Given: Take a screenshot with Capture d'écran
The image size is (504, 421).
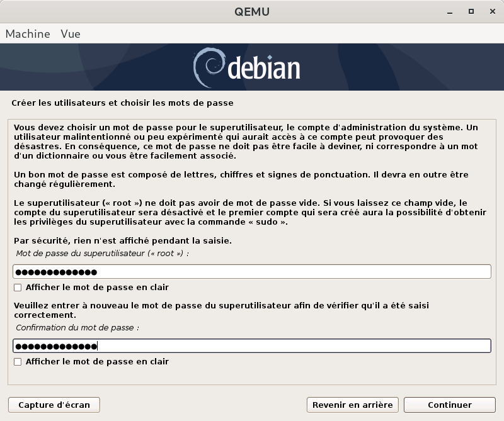Looking at the screenshot, I should pyautogui.click(x=54, y=405).
